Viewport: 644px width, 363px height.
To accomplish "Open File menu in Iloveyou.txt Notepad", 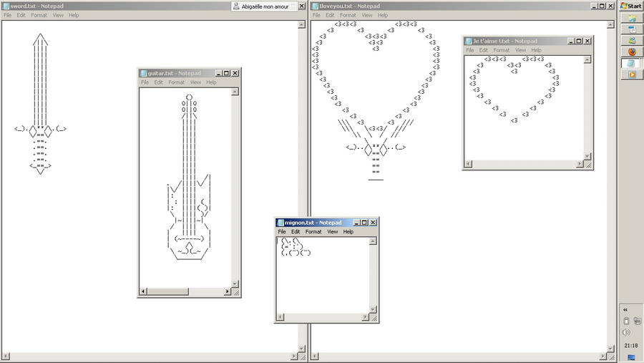I will point(316,15).
